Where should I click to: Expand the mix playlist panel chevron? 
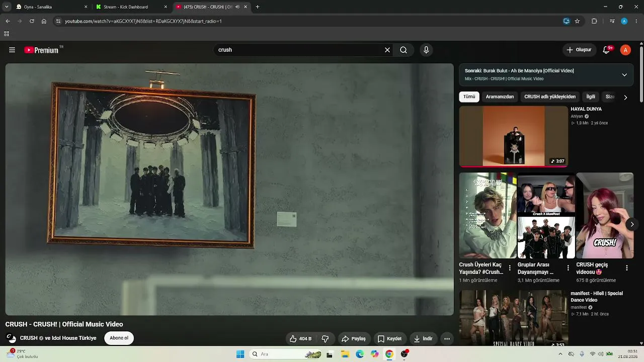pos(624,75)
